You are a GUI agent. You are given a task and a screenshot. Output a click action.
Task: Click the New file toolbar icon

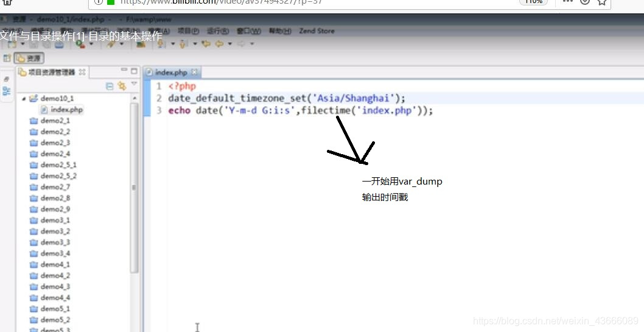[x=12, y=43]
